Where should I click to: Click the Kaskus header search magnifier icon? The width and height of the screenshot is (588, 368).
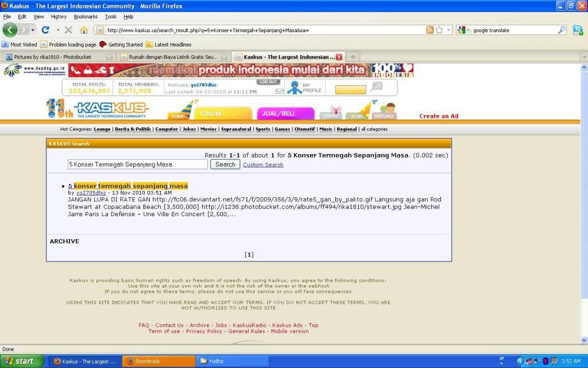tap(377, 87)
